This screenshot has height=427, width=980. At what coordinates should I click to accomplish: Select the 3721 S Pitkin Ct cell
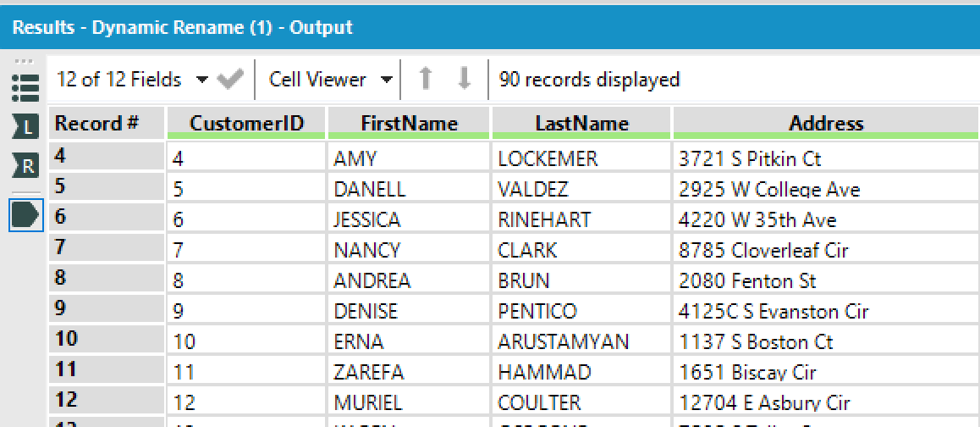click(826, 158)
